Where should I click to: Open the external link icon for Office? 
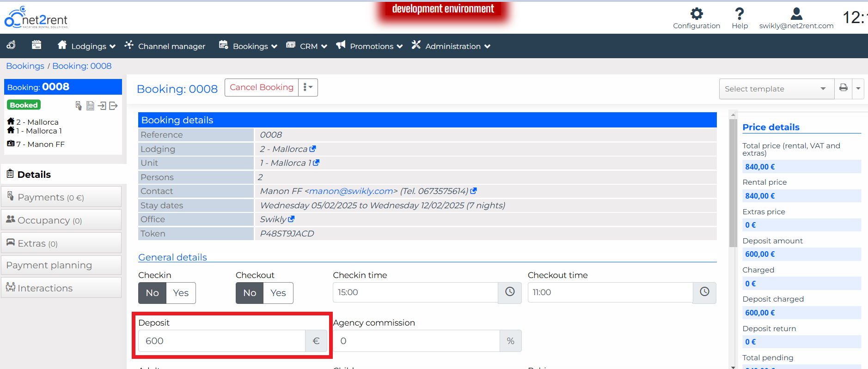(291, 219)
